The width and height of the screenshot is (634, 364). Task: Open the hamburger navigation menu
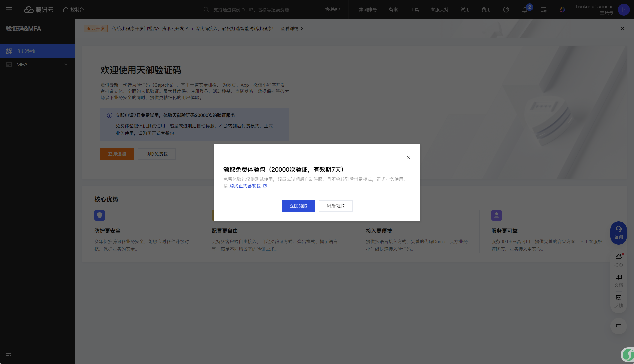point(9,10)
